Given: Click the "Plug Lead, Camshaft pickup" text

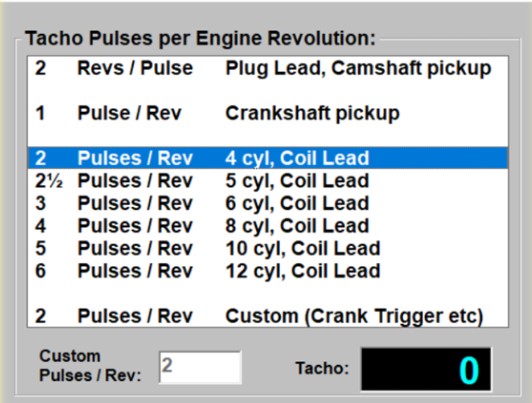Looking at the screenshot, I should 358,68.
